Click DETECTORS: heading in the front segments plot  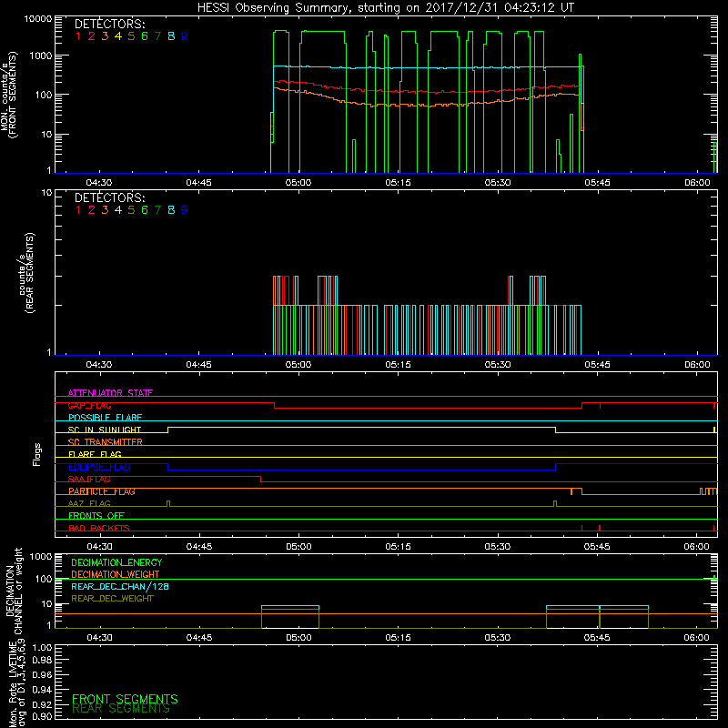tap(110, 24)
